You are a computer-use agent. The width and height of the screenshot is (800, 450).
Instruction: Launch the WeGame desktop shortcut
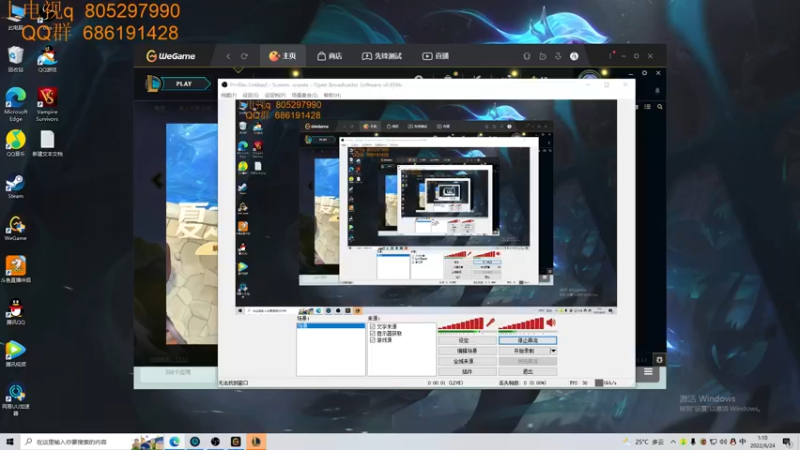click(x=15, y=228)
